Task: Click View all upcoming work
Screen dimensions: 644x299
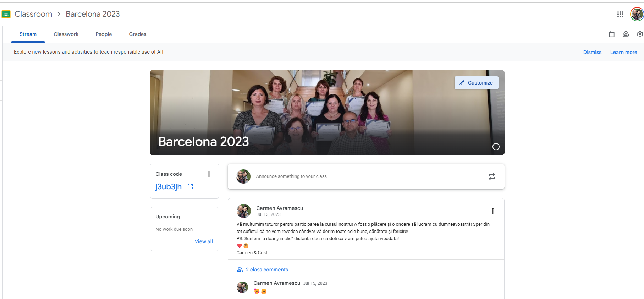Action: [x=204, y=241]
